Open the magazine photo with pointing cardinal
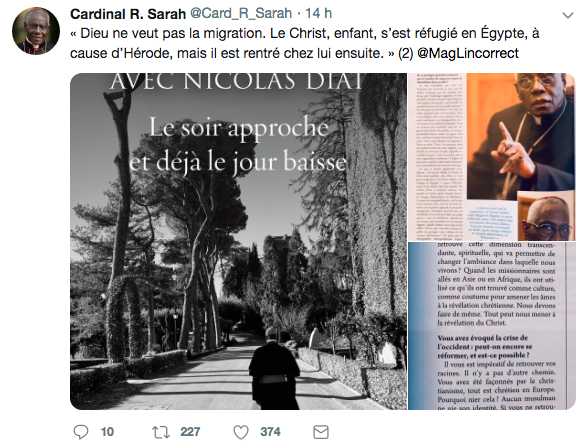The height and width of the screenshot is (448, 587). point(492,156)
